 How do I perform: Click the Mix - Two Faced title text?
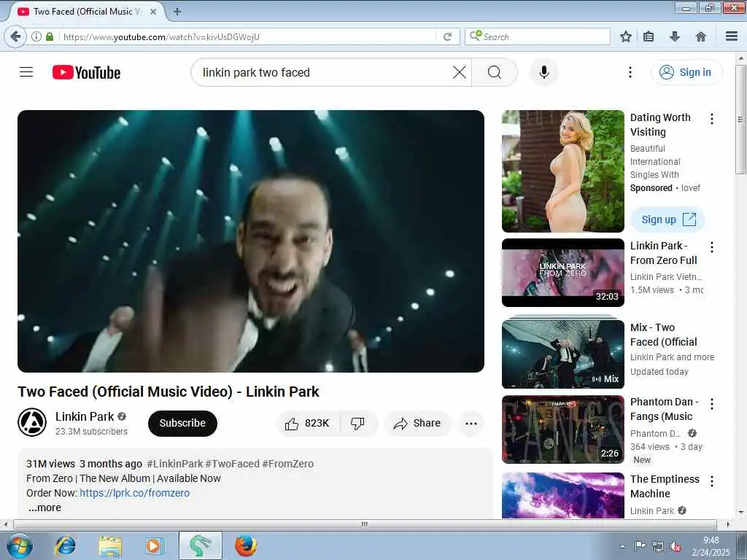(x=663, y=335)
